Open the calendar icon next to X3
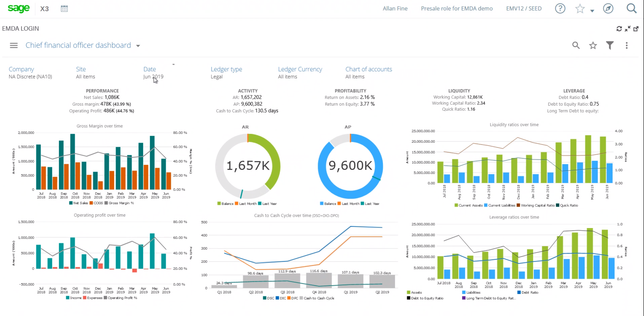 tap(64, 8)
